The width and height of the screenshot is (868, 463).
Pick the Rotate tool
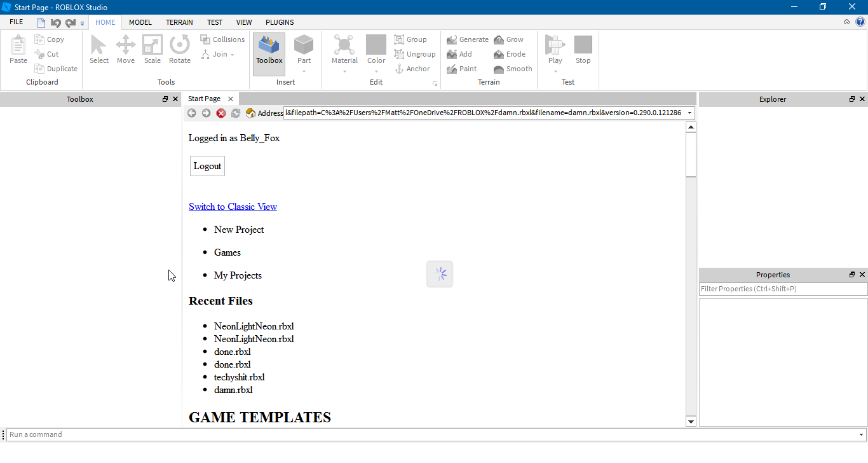coord(180,50)
